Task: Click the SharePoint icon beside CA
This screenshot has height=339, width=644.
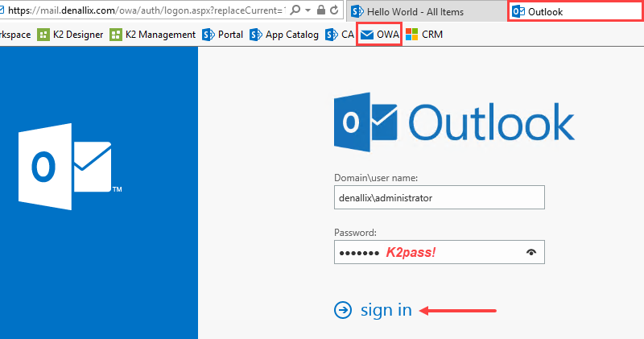Action: (332, 35)
